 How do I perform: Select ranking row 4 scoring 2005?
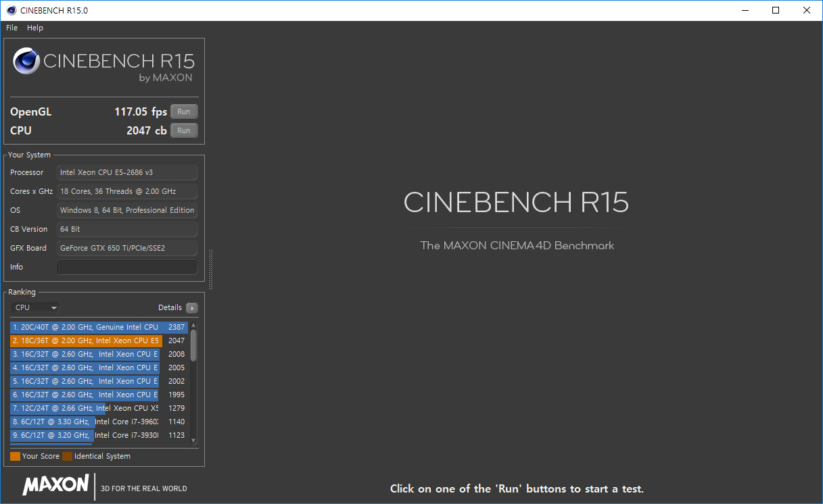point(99,368)
